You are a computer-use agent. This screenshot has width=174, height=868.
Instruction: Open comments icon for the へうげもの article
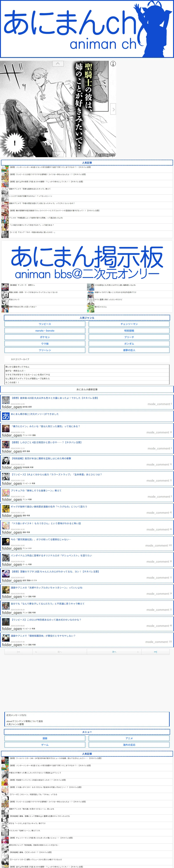pyautogui.click(x=157, y=513)
